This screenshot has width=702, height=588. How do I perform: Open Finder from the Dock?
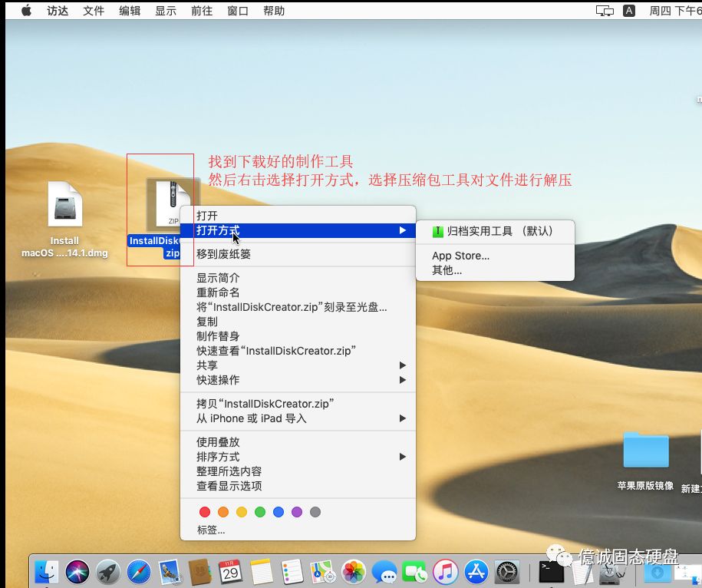click(x=47, y=571)
